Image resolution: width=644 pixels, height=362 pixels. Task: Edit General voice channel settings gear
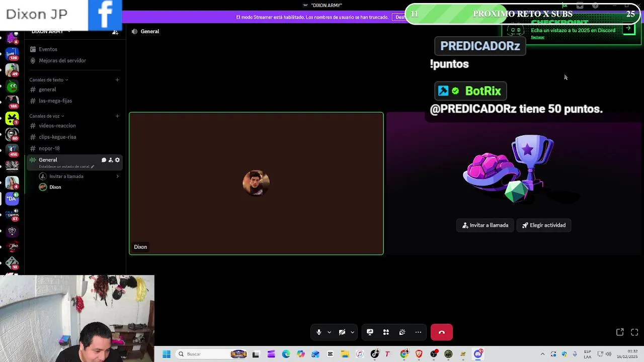tap(118, 160)
